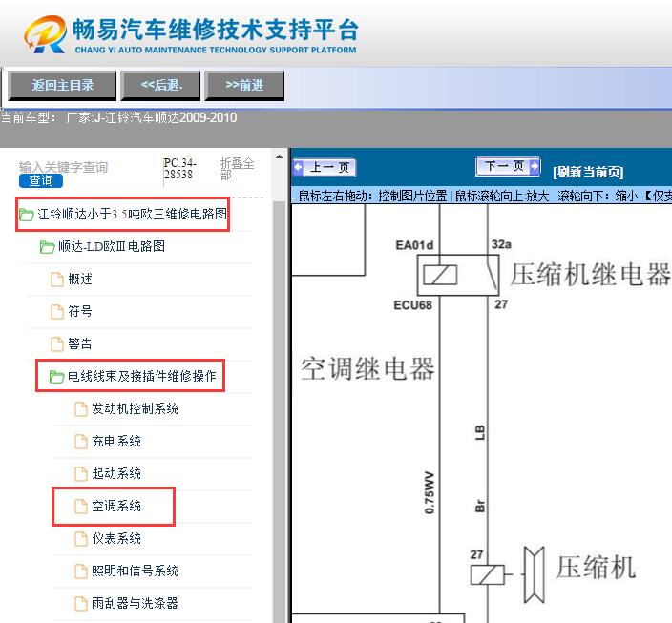Collapse 电线线束及接插件维修操作 folder icon

click(56, 377)
